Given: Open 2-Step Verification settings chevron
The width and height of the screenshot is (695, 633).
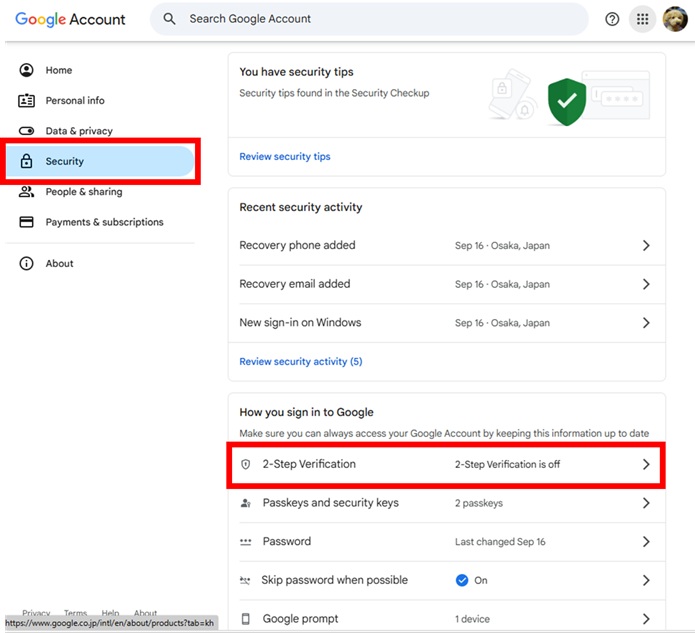Looking at the screenshot, I should [x=646, y=465].
